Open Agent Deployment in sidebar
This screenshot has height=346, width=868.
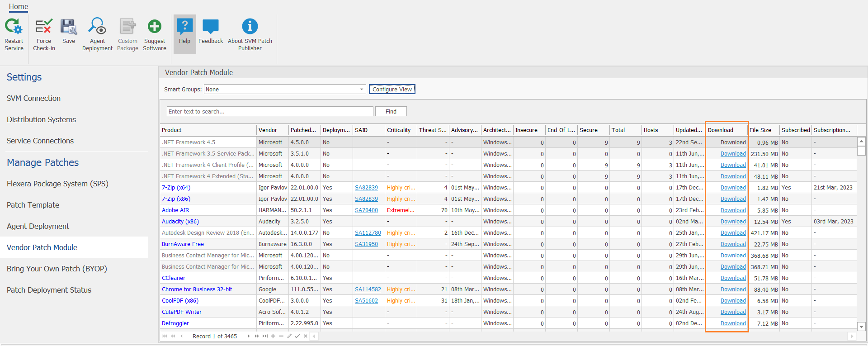tap(38, 226)
